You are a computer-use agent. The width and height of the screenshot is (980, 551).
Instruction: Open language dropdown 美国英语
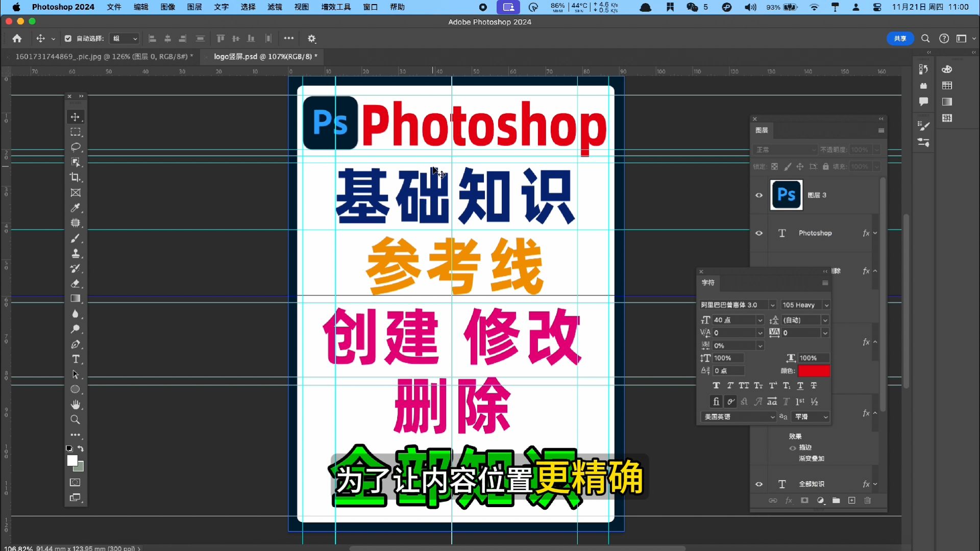(x=739, y=417)
